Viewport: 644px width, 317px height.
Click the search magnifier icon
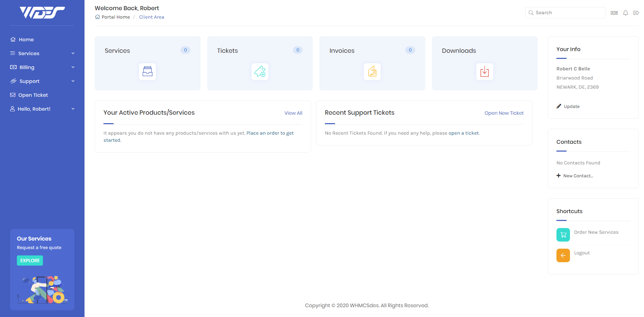(x=531, y=13)
